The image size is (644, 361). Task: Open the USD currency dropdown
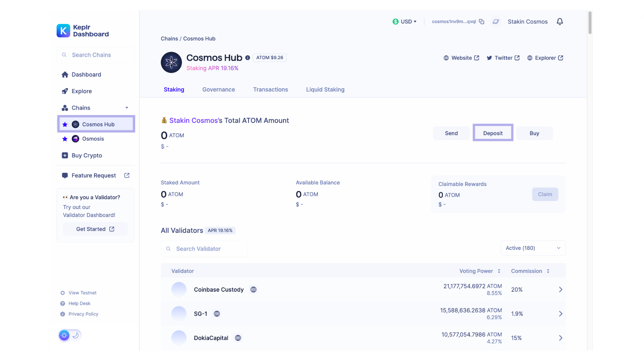405,21
